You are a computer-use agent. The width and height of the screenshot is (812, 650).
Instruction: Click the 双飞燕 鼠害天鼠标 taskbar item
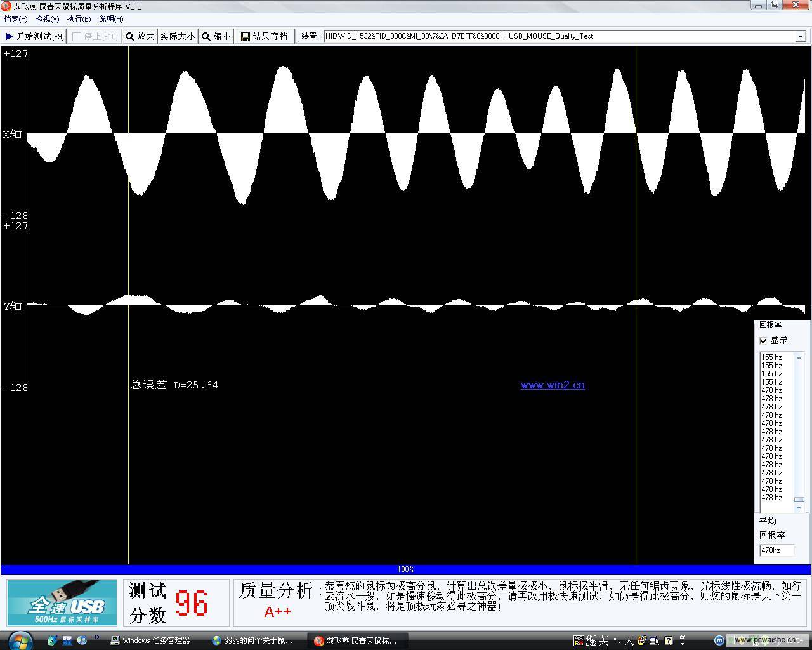357,640
